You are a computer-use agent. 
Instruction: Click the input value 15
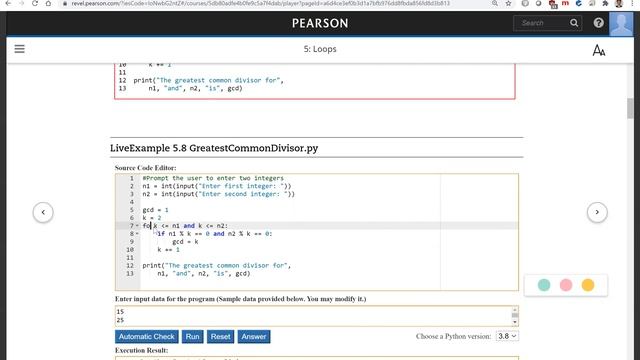point(120,312)
